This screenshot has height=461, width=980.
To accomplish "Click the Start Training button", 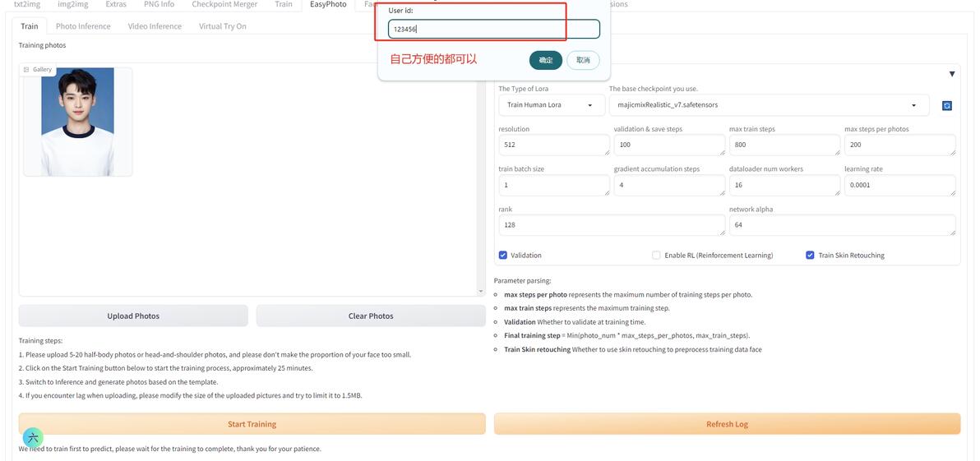I will 252,424.
